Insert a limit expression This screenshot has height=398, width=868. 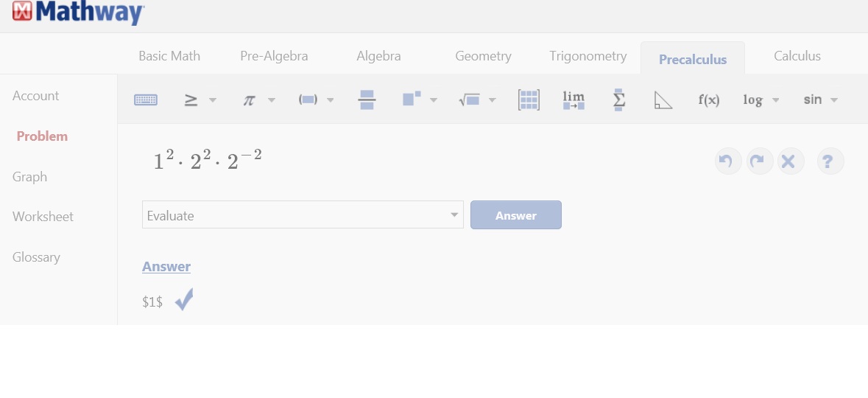(574, 99)
